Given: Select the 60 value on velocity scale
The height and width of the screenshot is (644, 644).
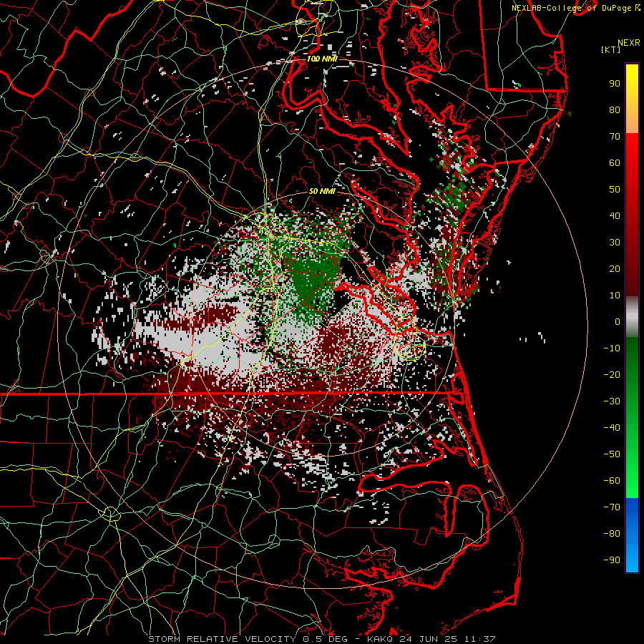Looking at the screenshot, I should (615, 163).
